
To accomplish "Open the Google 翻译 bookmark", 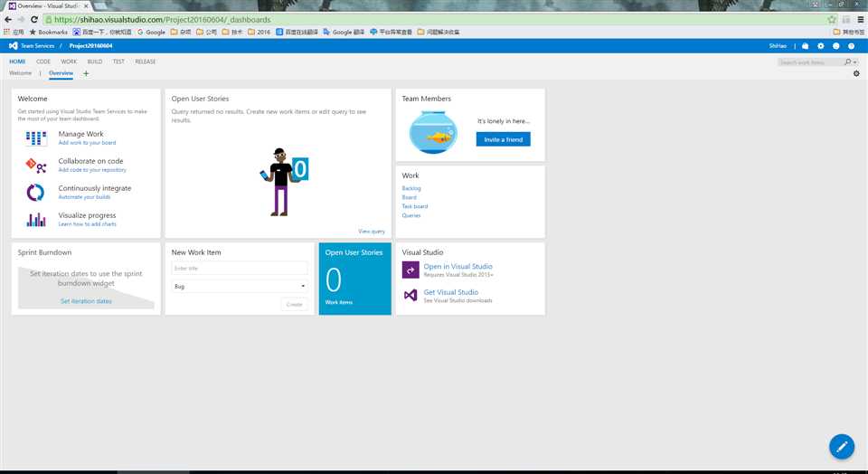I will tap(344, 33).
